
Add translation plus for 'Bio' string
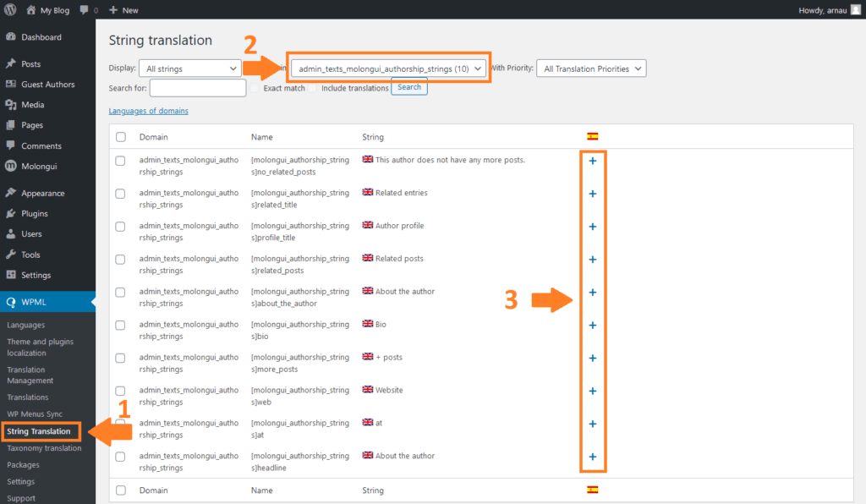tap(593, 325)
